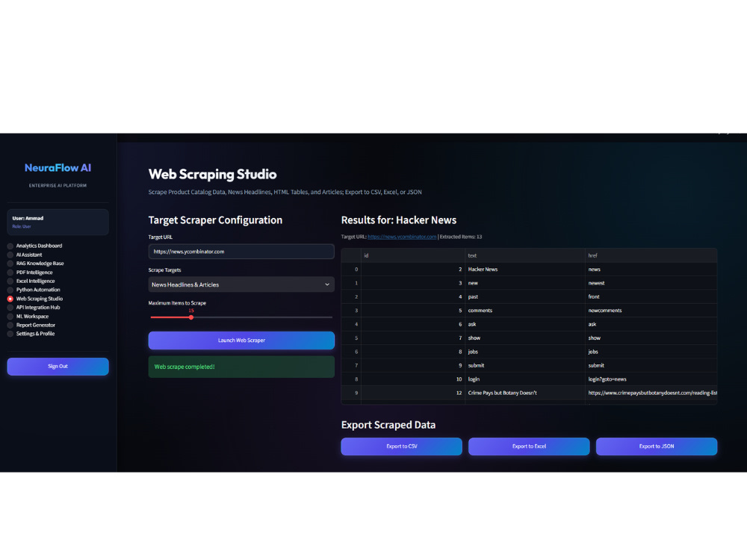The image size is (747, 560).
Task: Sort table by the text column header
Action: (524, 255)
